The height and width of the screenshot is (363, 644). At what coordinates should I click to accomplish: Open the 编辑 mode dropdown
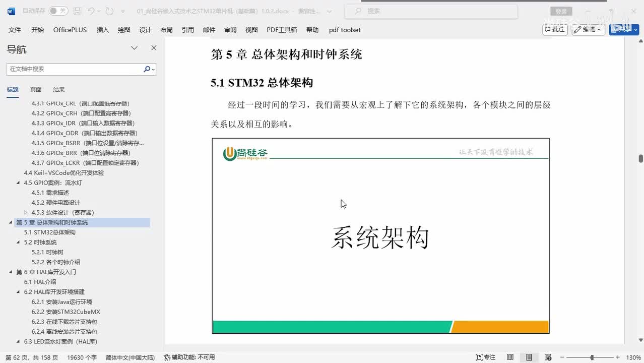(x=588, y=29)
